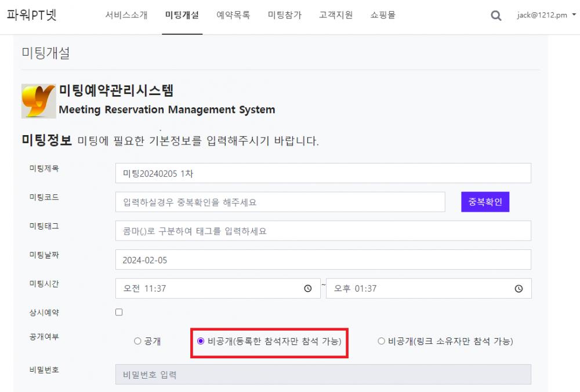Open the 고객지원 menu item
Viewport: 580px width, 392px height.
pos(336,15)
